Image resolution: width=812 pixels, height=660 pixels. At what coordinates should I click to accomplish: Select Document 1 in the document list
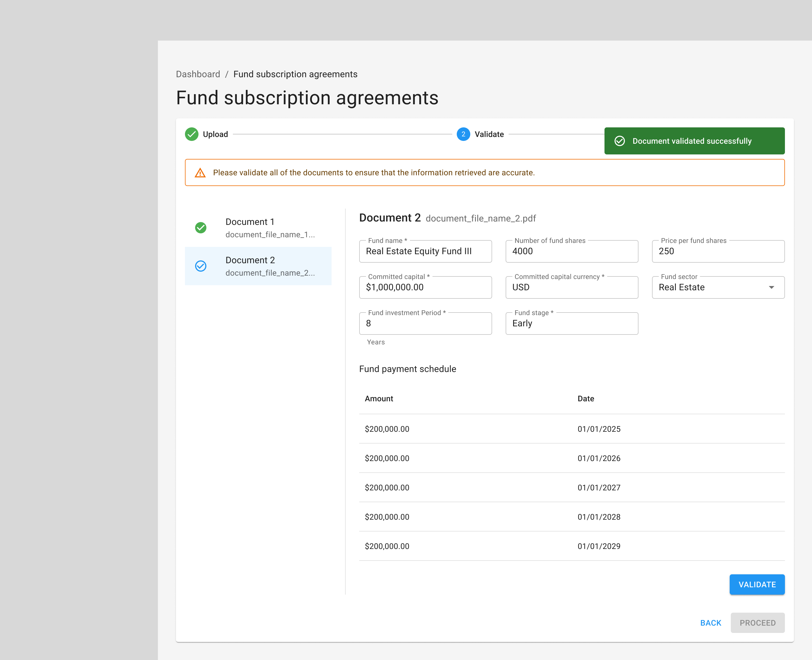point(258,228)
